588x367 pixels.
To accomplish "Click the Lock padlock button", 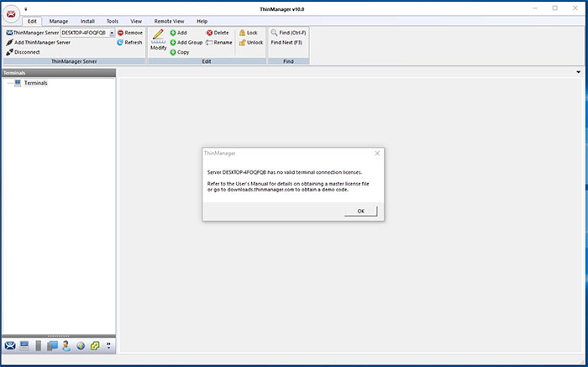I will pos(249,33).
